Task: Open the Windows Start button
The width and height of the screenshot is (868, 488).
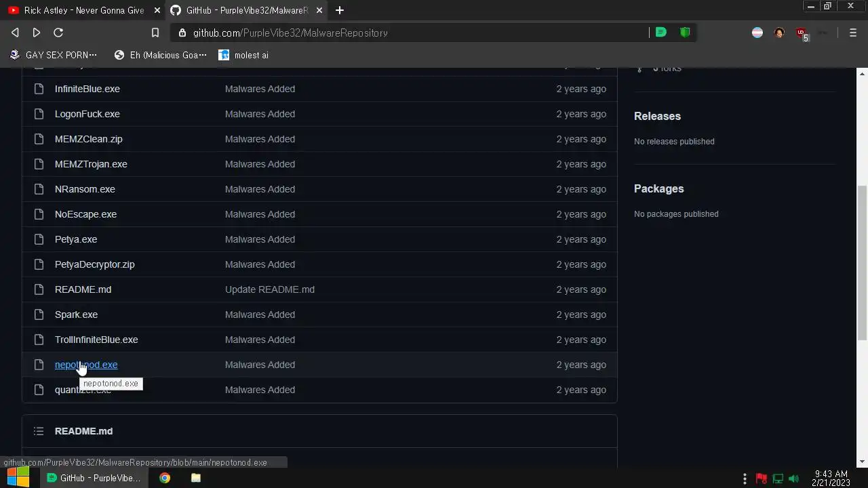Action: pos(18,477)
